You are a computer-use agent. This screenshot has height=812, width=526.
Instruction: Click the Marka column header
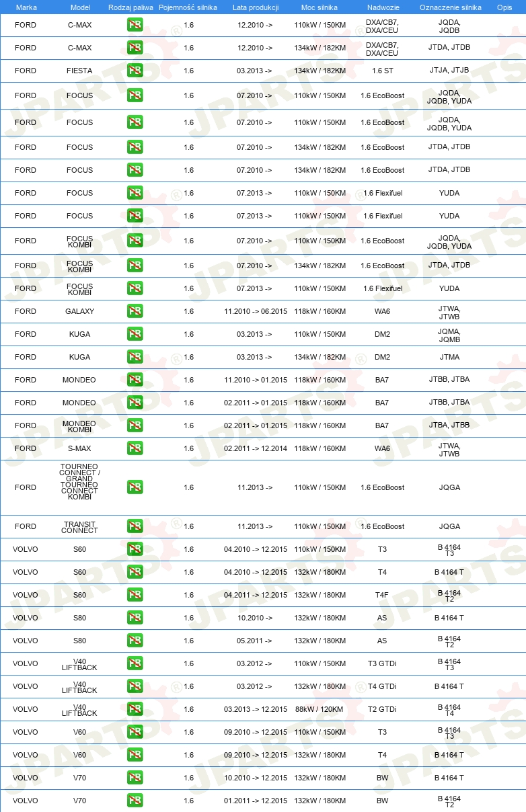pos(26,7)
